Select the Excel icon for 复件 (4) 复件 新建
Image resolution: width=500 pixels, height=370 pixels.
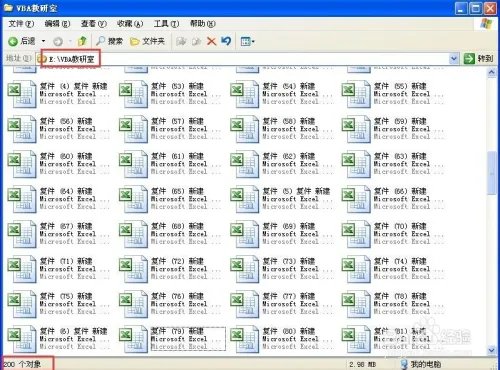pyautogui.click(x=22, y=94)
